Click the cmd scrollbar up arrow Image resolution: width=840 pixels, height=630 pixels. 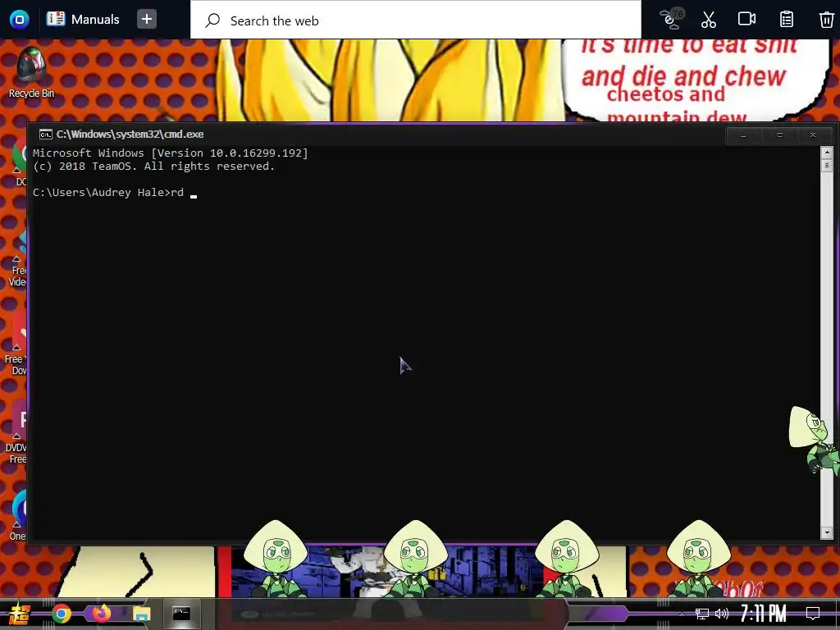pyautogui.click(x=826, y=152)
